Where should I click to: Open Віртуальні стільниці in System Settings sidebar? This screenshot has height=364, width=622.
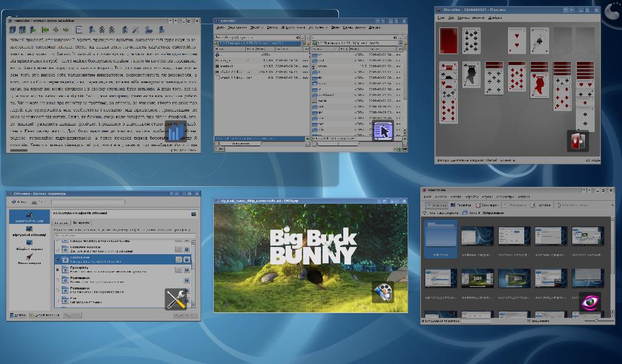click(29, 231)
